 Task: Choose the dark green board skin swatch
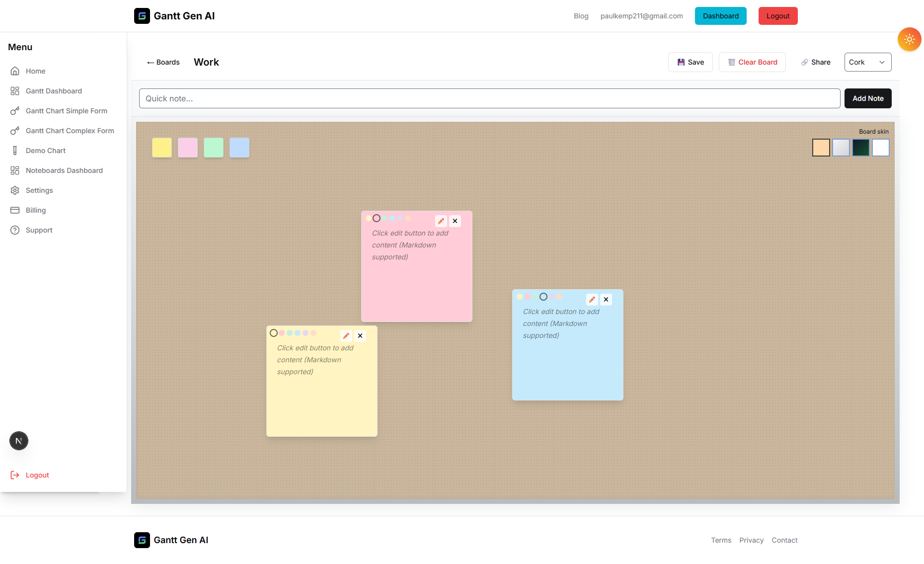click(x=860, y=148)
